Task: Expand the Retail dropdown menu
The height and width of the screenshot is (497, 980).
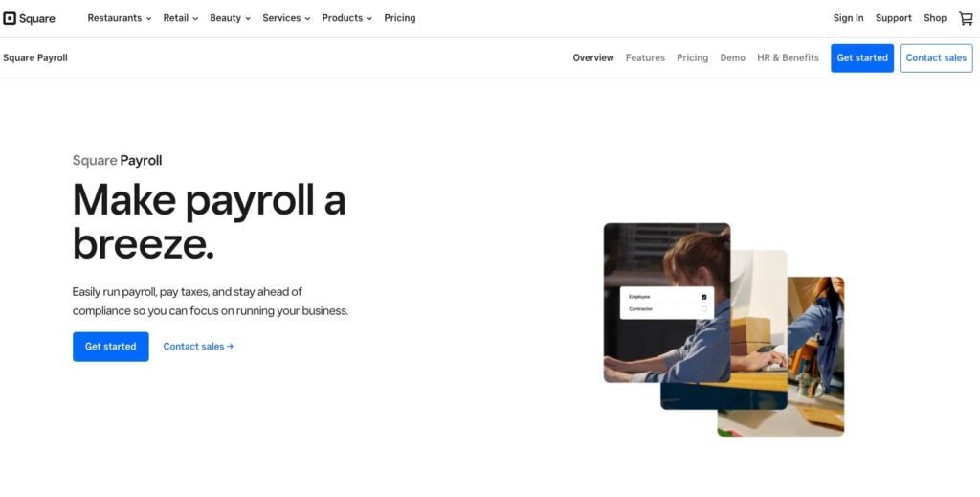Action: tap(181, 18)
